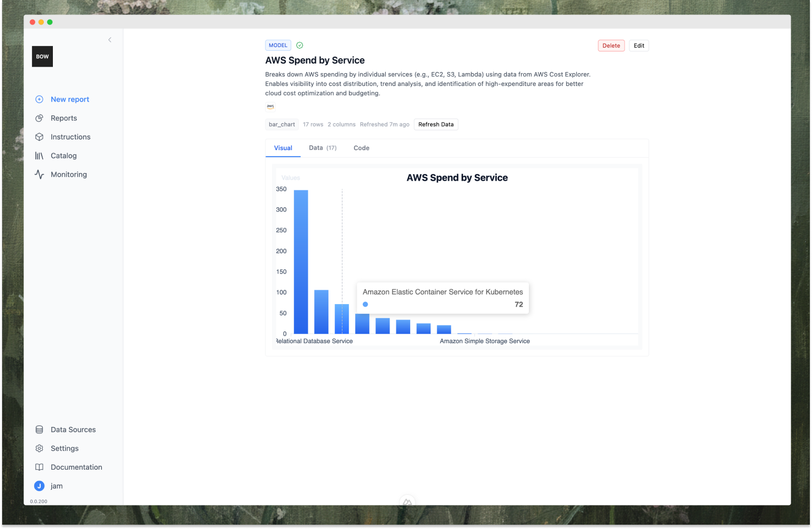Click 'Amazon Simple Storage Service' axis label

[x=485, y=341]
